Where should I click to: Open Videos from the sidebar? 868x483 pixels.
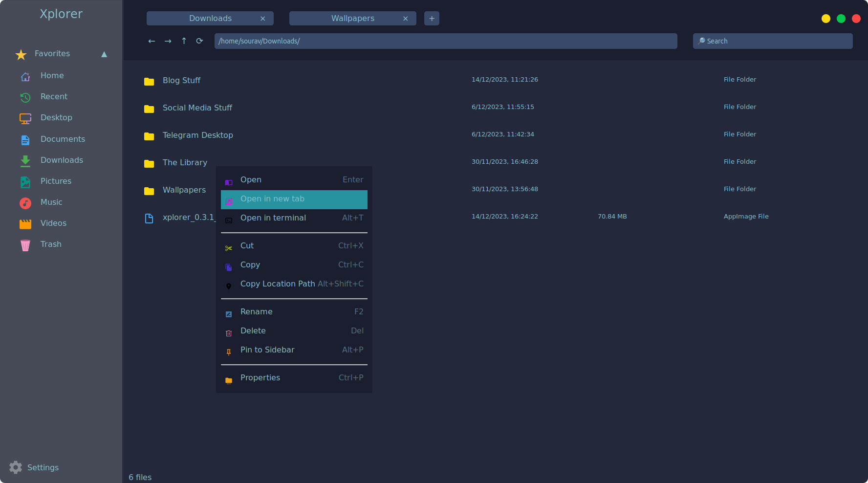pyautogui.click(x=53, y=223)
